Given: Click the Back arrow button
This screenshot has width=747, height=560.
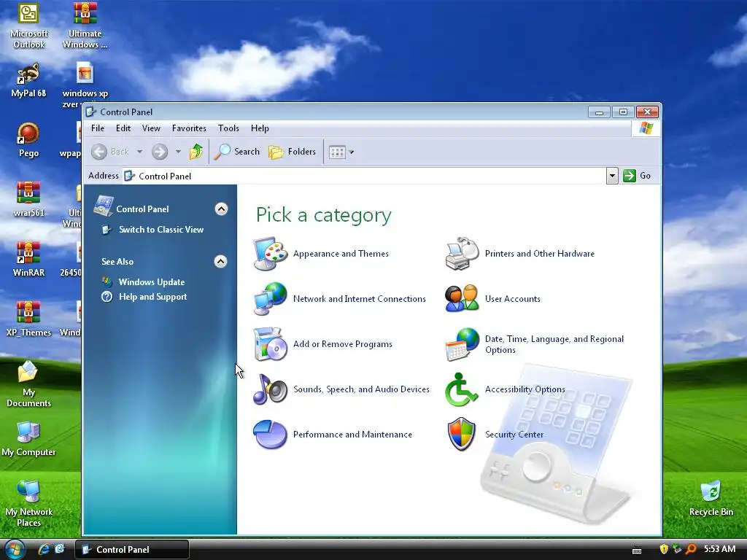Looking at the screenshot, I should (x=99, y=152).
